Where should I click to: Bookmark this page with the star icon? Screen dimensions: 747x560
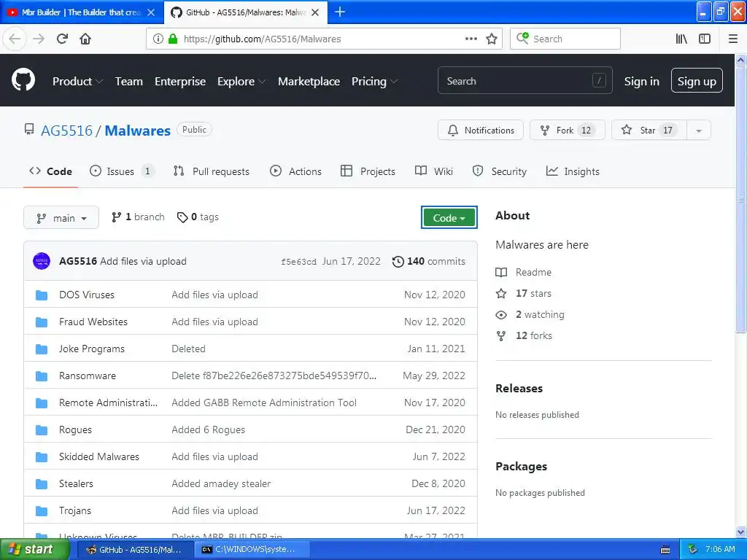(x=492, y=39)
